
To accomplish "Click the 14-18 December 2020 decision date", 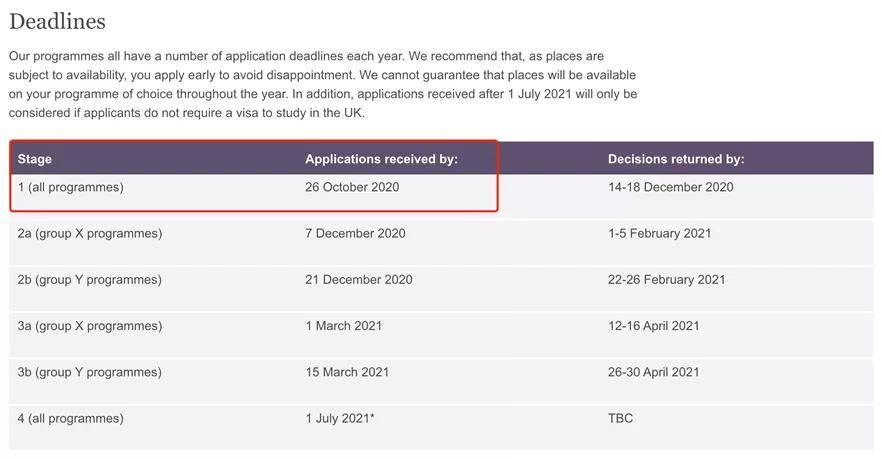I will 670,187.
